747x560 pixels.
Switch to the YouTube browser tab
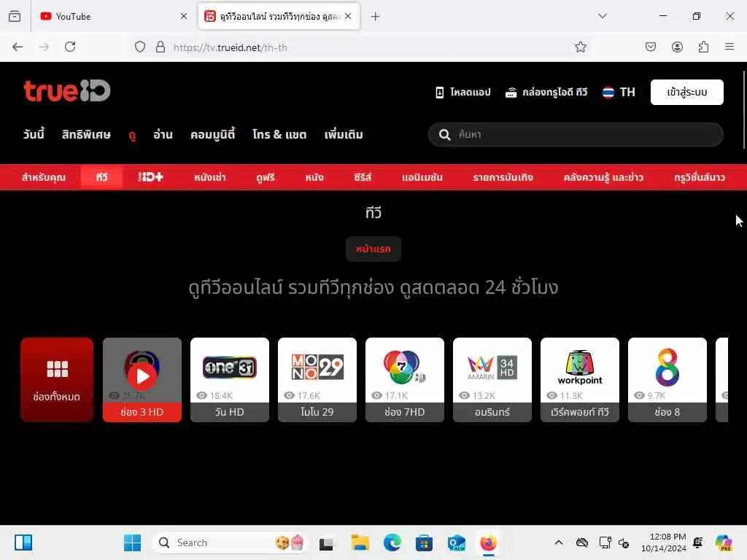pyautogui.click(x=113, y=16)
